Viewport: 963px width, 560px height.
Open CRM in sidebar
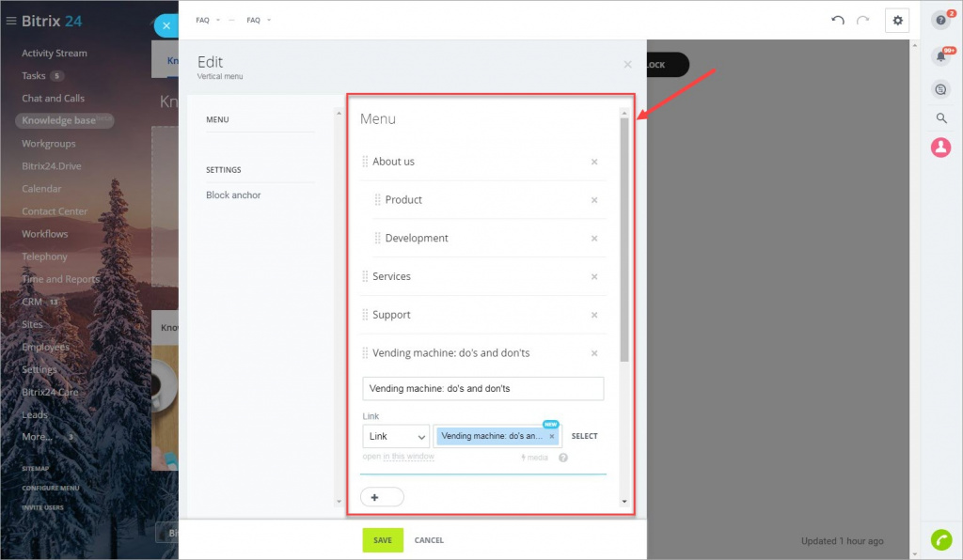tap(32, 302)
